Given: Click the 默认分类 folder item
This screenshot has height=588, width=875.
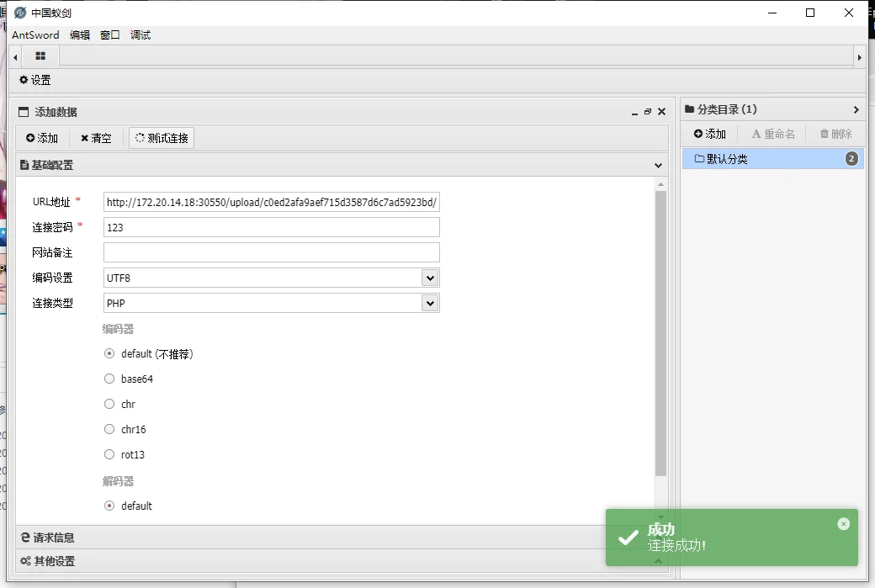Looking at the screenshot, I should [x=727, y=159].
